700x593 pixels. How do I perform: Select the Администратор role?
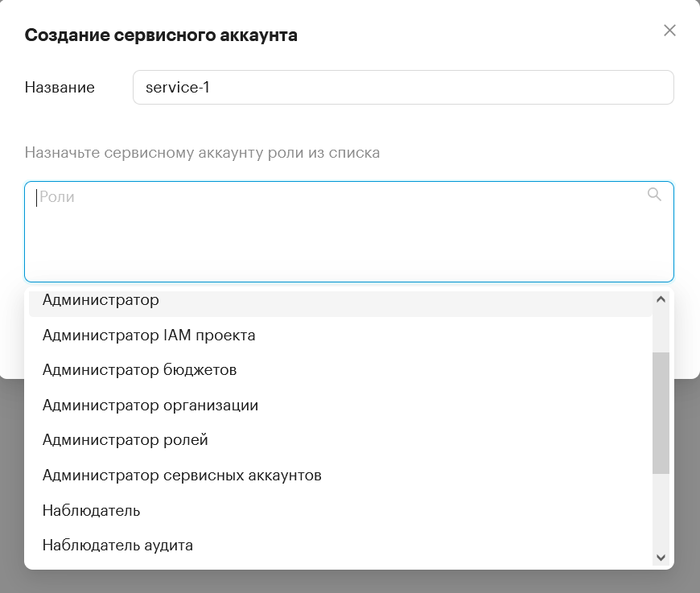point(340,303)
